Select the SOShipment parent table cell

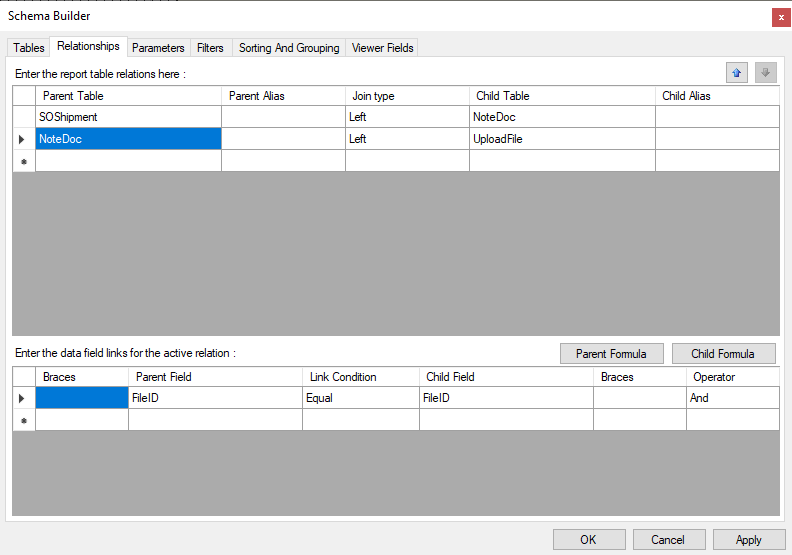click(x=128, y=117)
